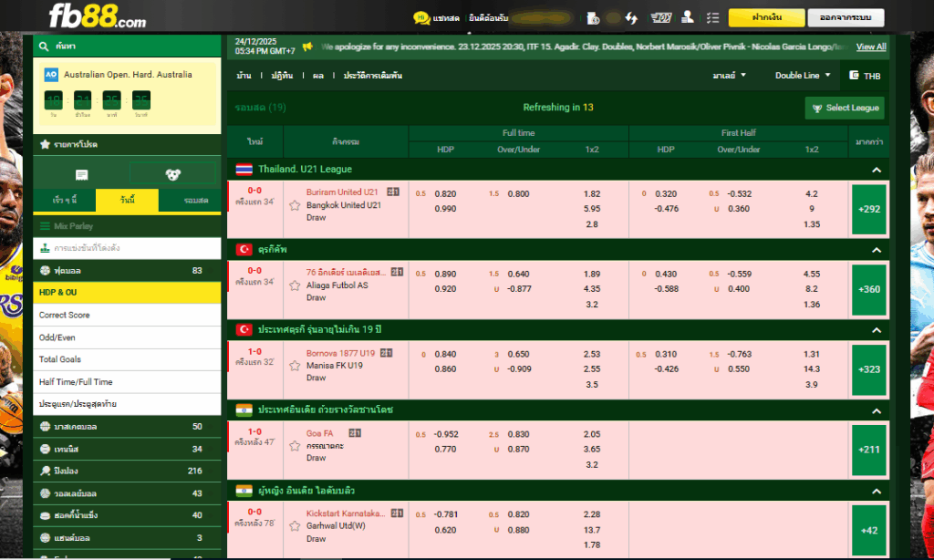Open the live chat Hi bubble icon
The image size is (934, 560).
[421, 18]
